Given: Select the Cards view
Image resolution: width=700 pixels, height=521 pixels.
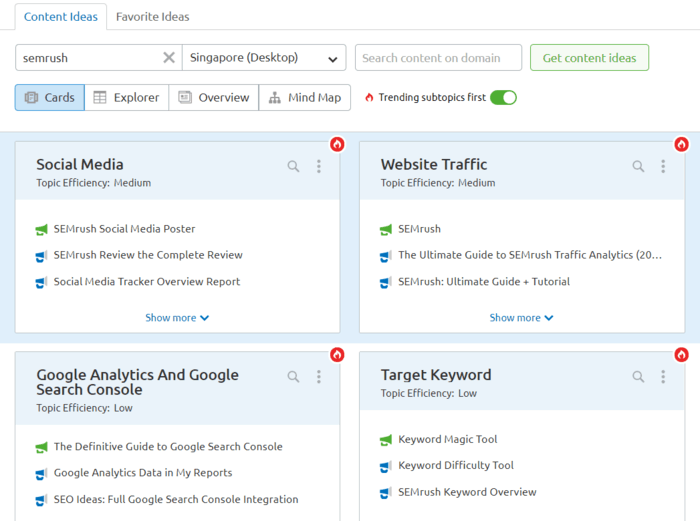Looking at the screenshot, I should click(50, 97).
